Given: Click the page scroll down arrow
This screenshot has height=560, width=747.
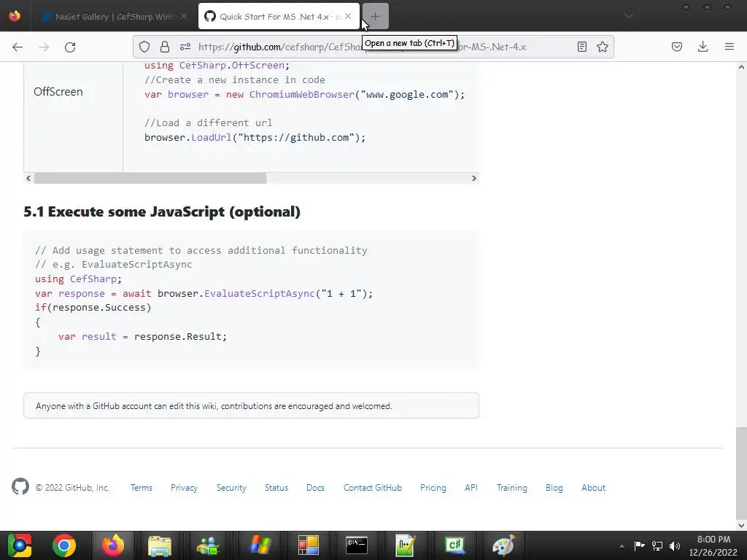Looking at the screenshot, I should (741, 526).
